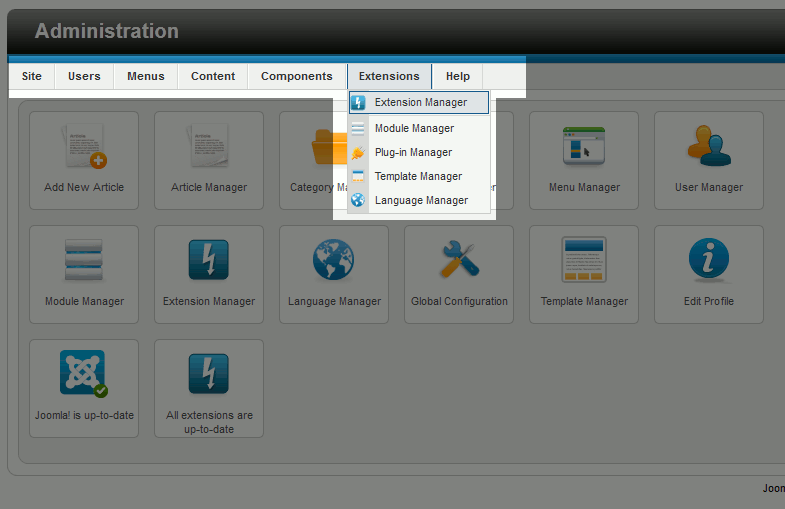Open Global Configuration label link
785x509 pixels.
click(x=459, y=301)
